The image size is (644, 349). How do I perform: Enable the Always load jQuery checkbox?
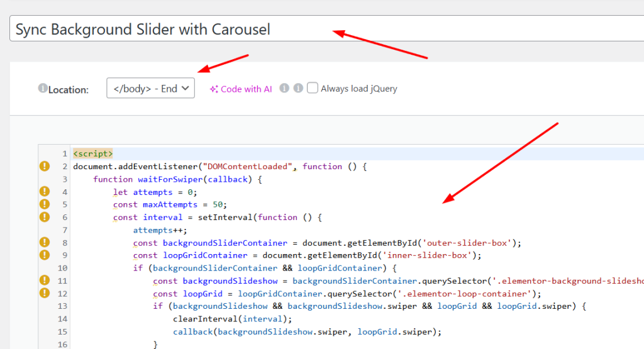tap(313, 89)
